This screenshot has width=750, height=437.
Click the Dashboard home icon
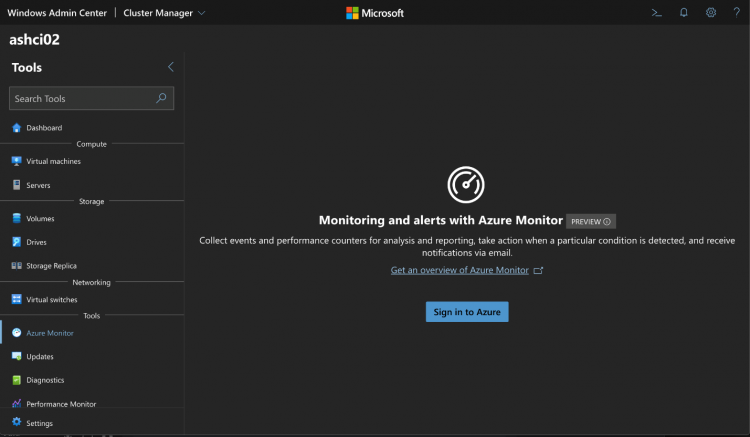click(x=16, y=128)
